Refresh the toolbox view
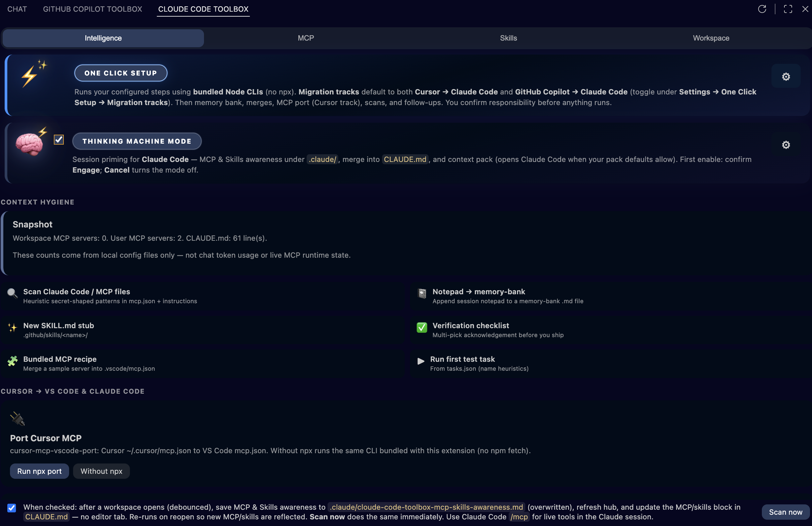Viewport: 812px width, 526px height. [x=762, y=9]
